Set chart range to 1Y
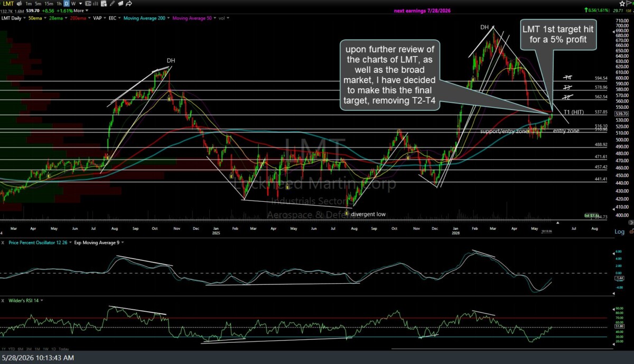Image resolution: width=634 pixels, height=364 pixels. tap(4, 349)
